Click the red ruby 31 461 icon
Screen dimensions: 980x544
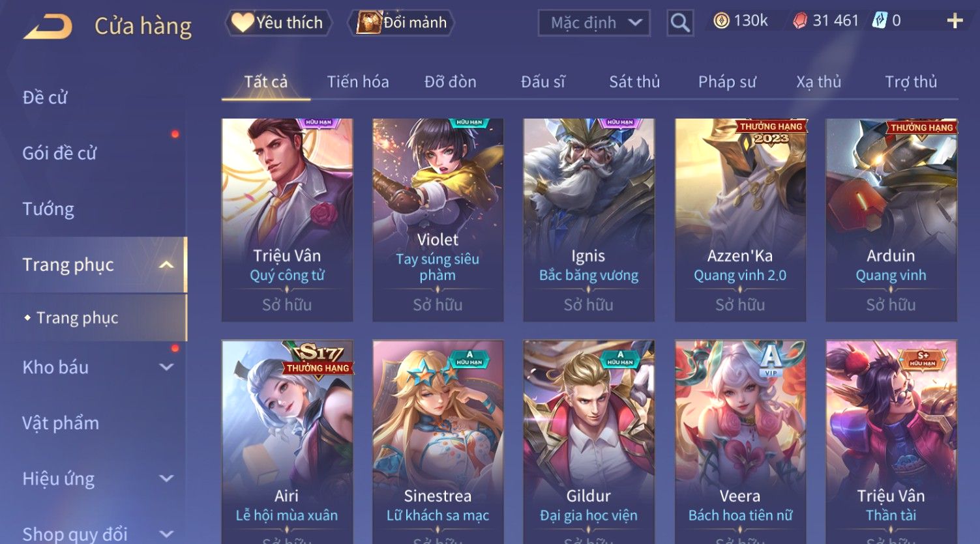coord(800,21)
